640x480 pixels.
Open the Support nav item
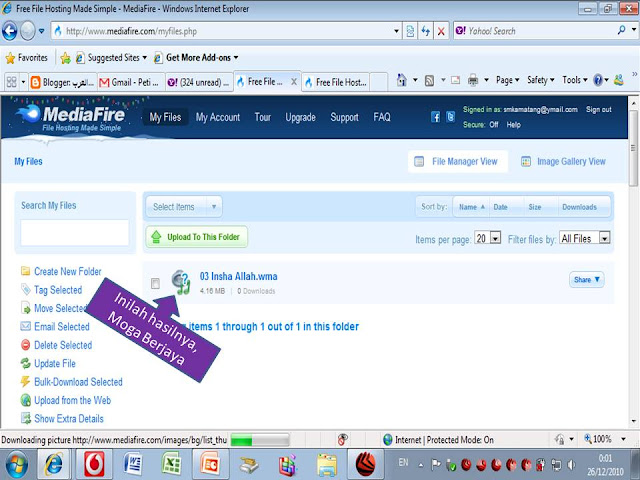pyautogui.click(x=344, y=118)
